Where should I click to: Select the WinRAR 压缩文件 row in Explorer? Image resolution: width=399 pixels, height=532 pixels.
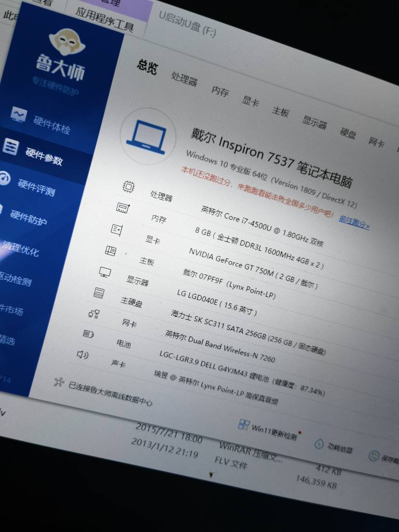point(250,451)
